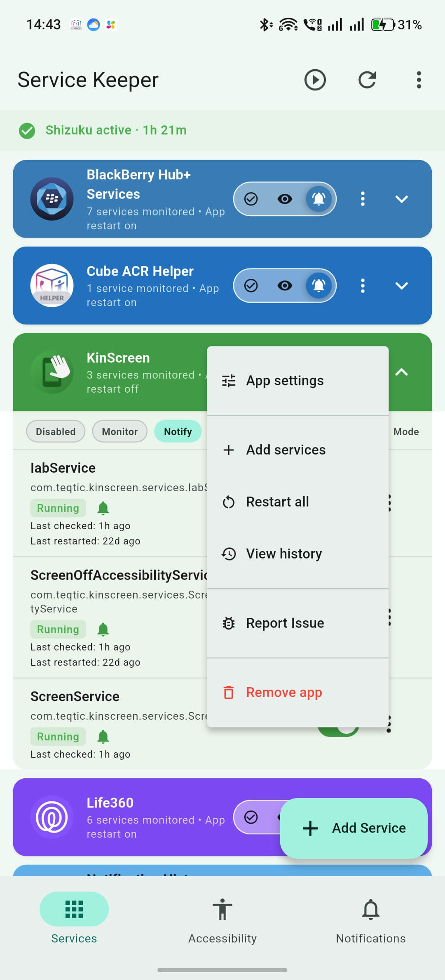The height and width of the screenshot is (980, 445).
Task: Tap the battery indicator showing 31%
Action: 396,25
